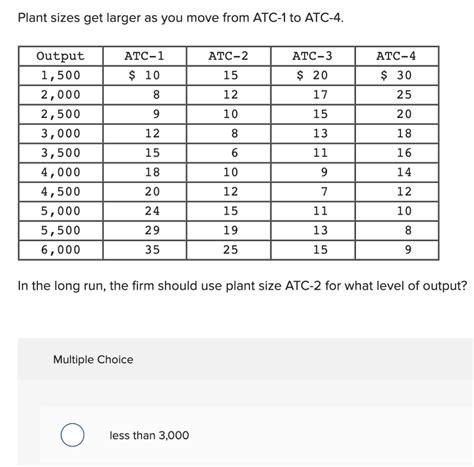Click the "less than 3,000" answer text
Image resolution: width=474 pixels, height=467 pixels.
[149, 435]
